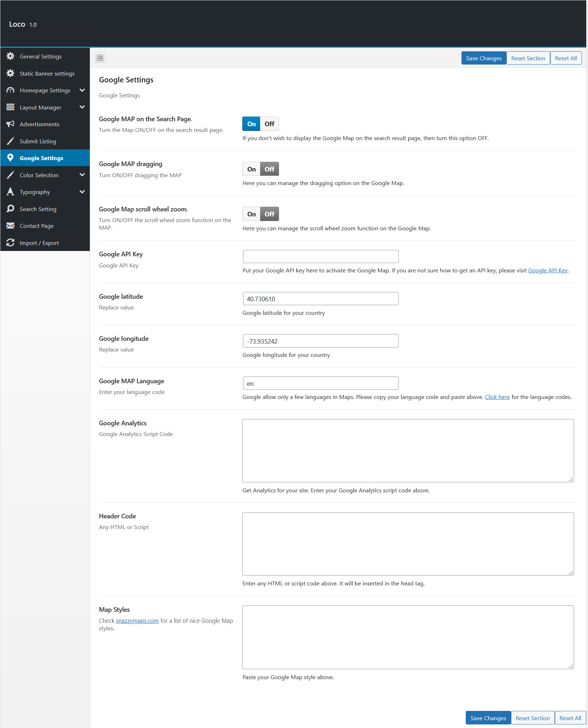Click inside the Map Styles textarea
The image size is (588, 728).
408,637
